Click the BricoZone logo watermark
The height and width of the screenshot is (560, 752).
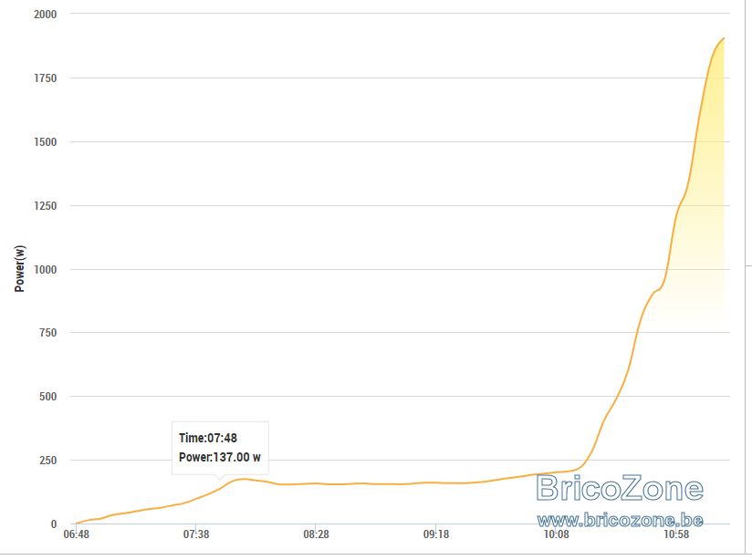(x=620, y=489)
